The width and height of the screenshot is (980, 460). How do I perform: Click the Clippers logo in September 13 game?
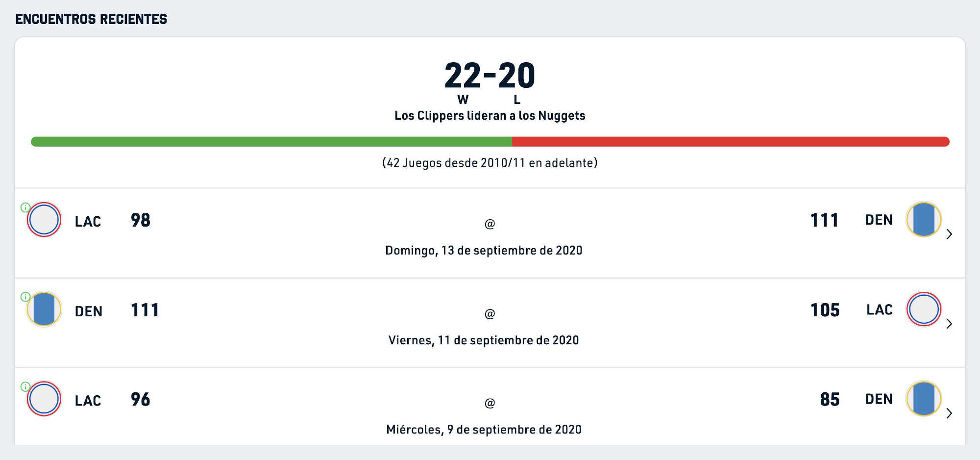tap(44, 220)
